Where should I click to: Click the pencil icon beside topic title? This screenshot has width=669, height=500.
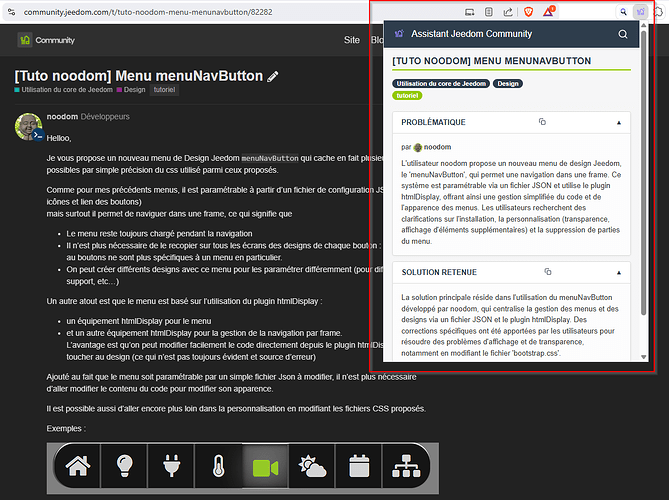[273, 76]
